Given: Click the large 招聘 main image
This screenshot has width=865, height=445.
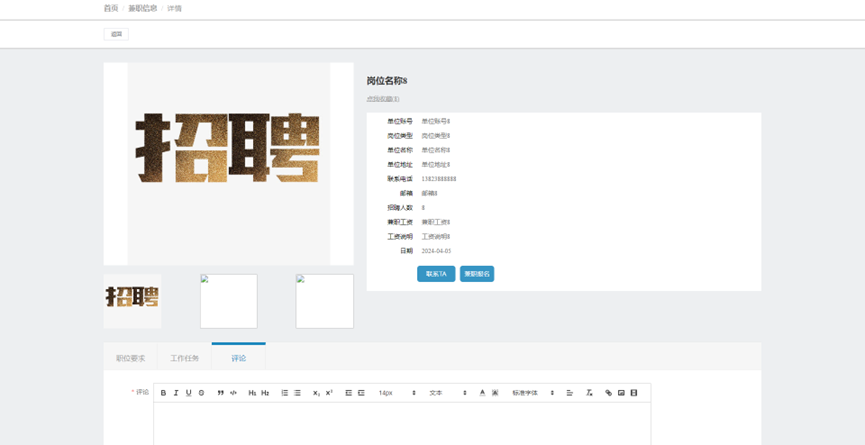Looking at the screenshot, I should pyautogui.click(x=228, y=164).
